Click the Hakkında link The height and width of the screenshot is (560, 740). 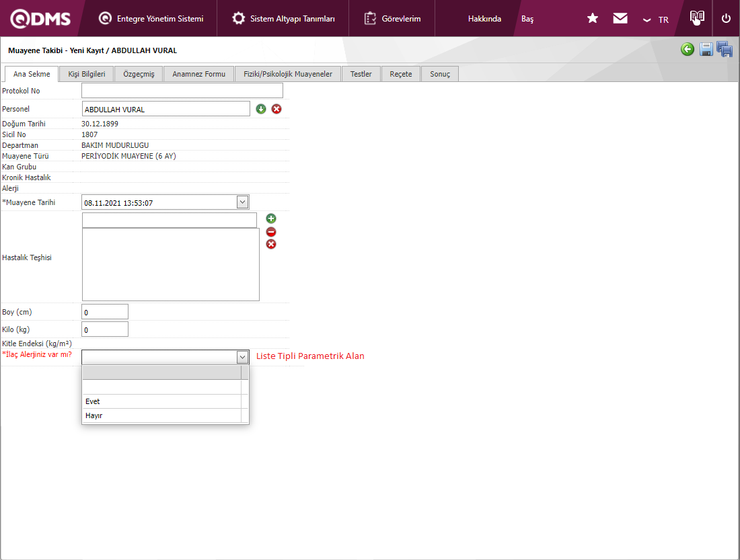click(x=484, y=19)
